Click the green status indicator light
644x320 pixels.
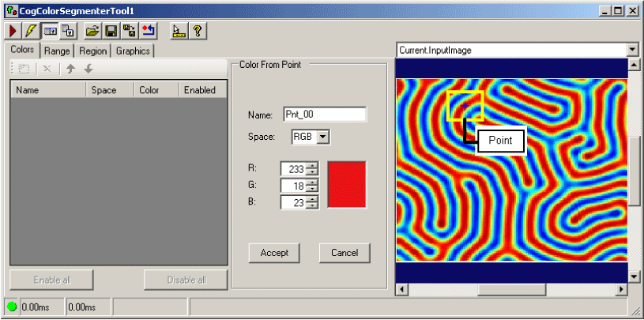12,307
